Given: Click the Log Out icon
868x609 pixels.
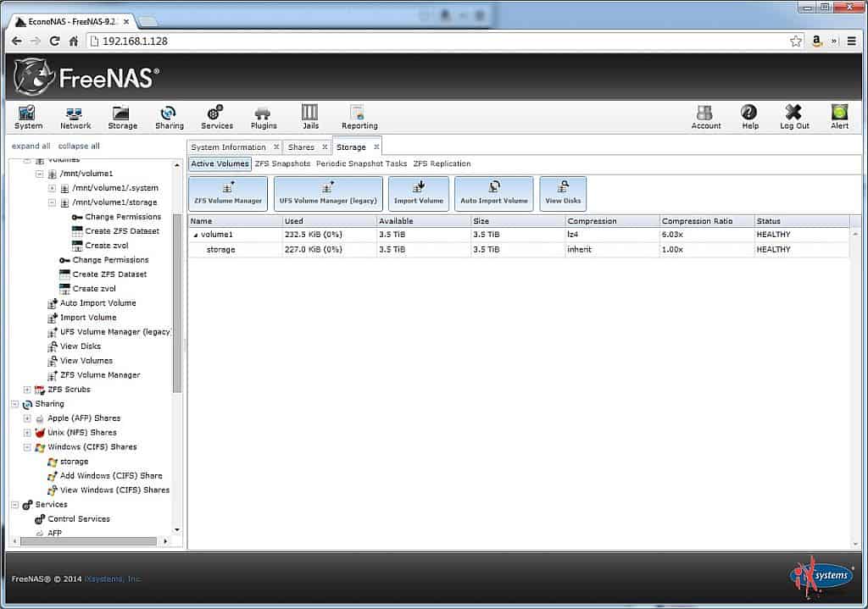Looking at the screenshot, I should click(794, 117).
